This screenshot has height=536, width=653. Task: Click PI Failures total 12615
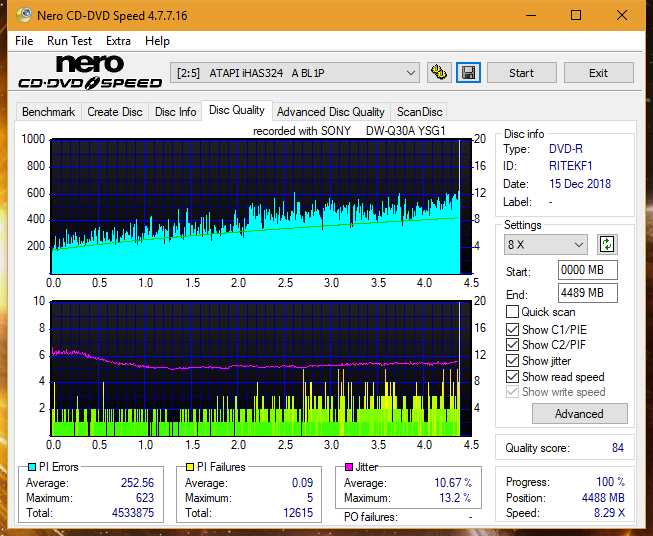pos(298,513)
